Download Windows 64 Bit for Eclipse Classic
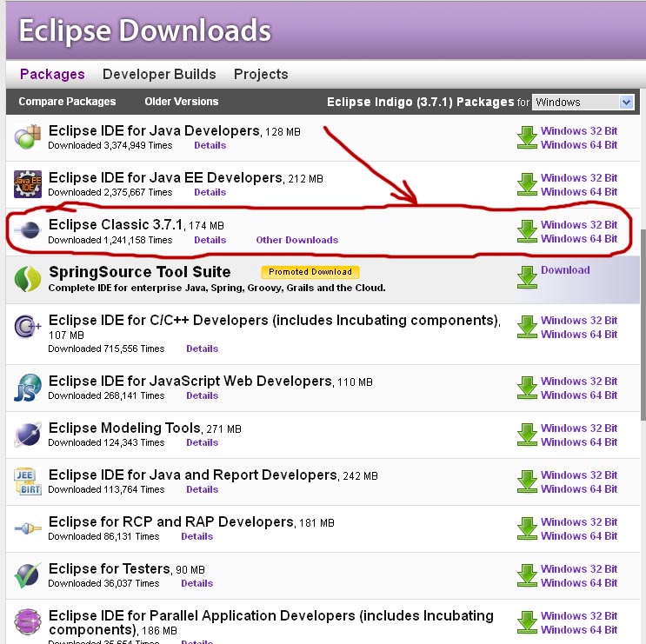646x644 pixels. pyautogui.click(x=579, y=238)
